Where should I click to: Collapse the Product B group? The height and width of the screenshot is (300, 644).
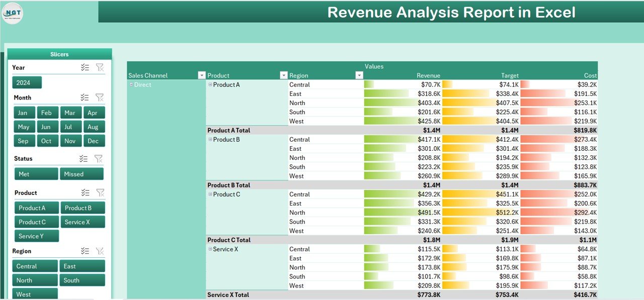click(x=210, y=139)
